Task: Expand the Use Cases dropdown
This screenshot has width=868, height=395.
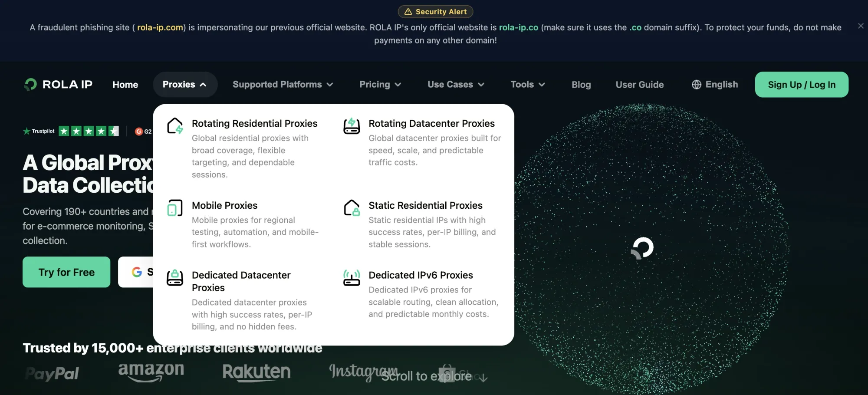Action: (456, 85)
